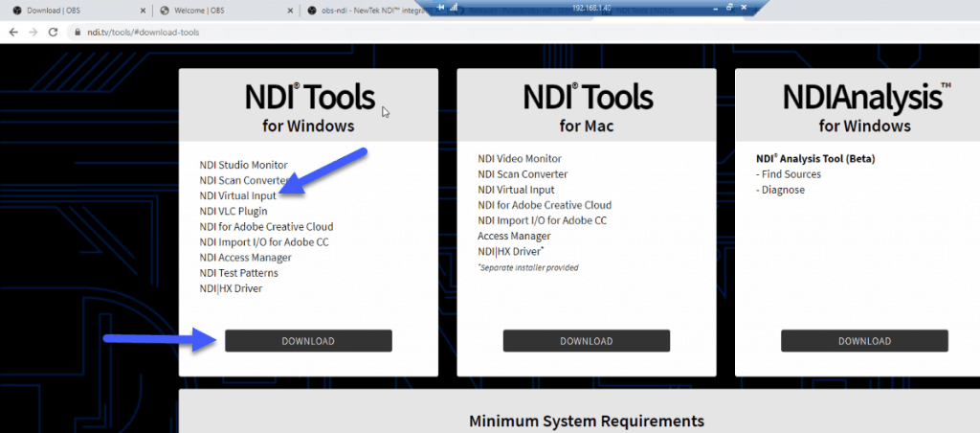Click Access Manager in Mac list
The image size is (980, 433).
point(514,236)
